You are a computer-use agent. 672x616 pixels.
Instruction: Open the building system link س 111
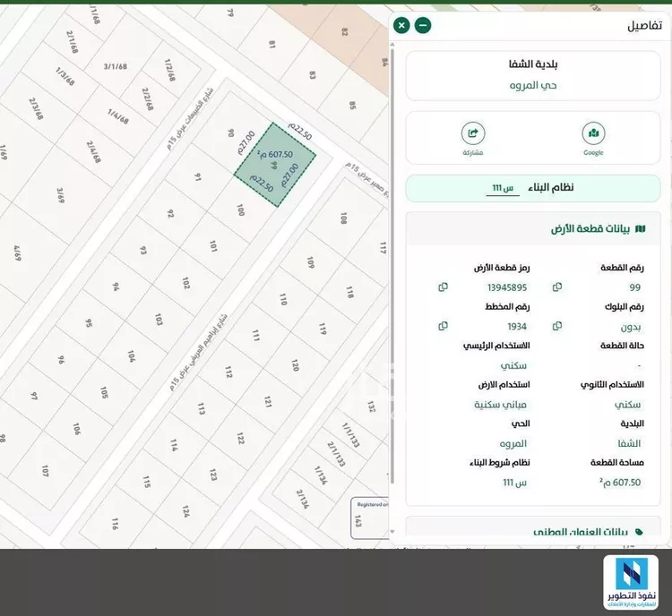pyautogui.click(x=503, y=188)
